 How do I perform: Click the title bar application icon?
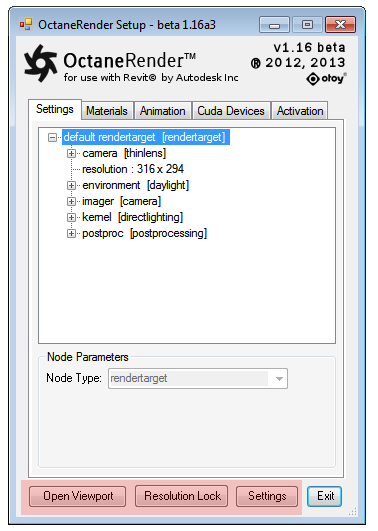coord(26,25)
